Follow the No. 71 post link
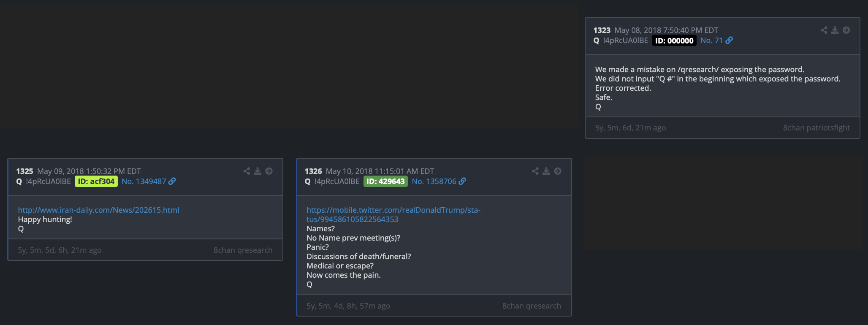This screenshot has width=868, height=325. tap(711, 41)
